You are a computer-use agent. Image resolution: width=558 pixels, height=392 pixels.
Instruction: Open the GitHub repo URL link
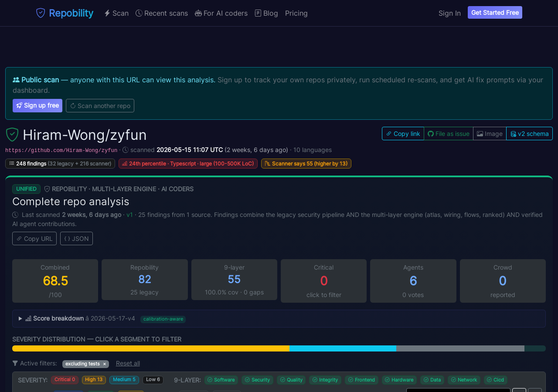coord(61,150)
